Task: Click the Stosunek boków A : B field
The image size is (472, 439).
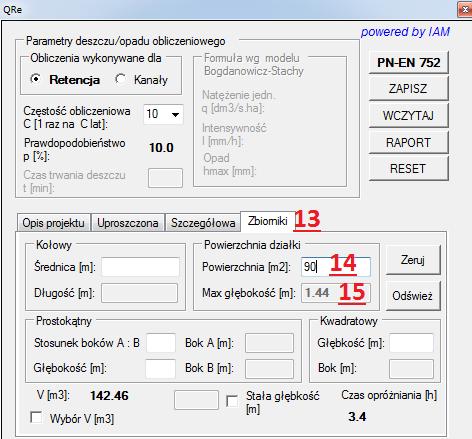Action: pos(161,343)
